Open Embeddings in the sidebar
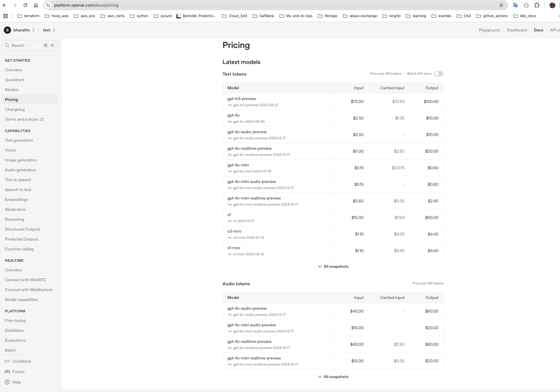Viewport: 560px width, 392px height. coord(17,199)
